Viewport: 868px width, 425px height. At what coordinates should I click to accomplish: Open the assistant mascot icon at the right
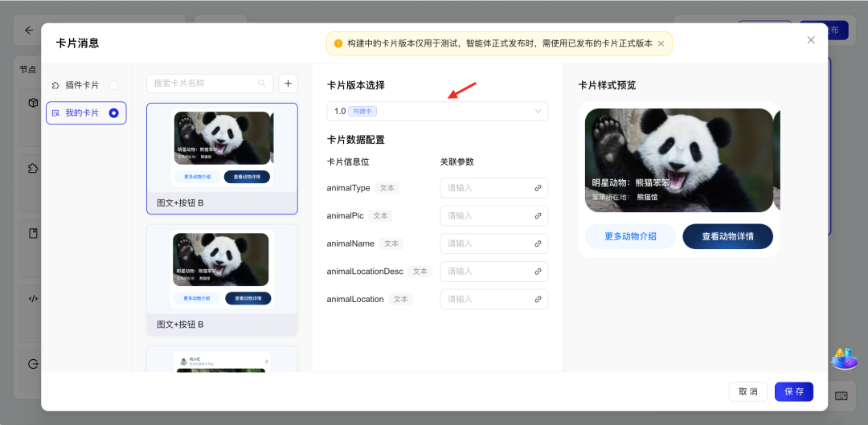click(x=844, y=359)
